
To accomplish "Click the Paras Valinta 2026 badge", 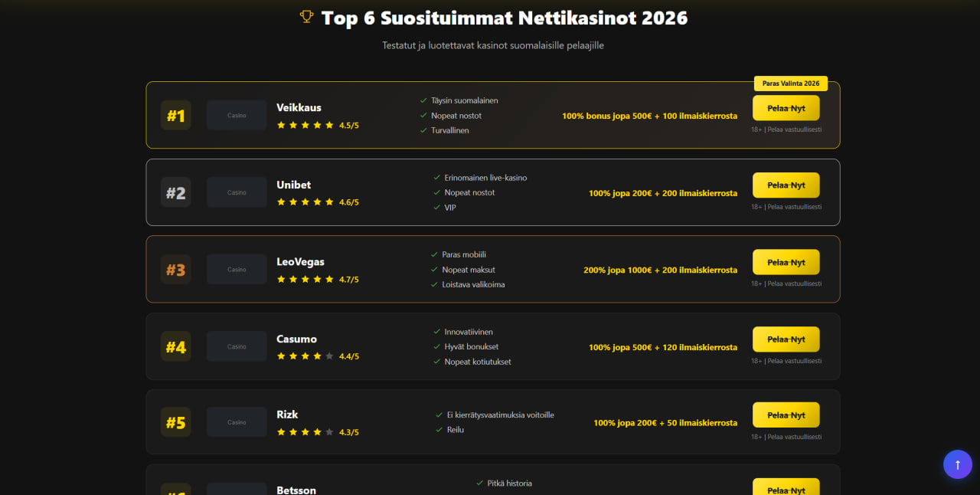I will click(790, 84).
